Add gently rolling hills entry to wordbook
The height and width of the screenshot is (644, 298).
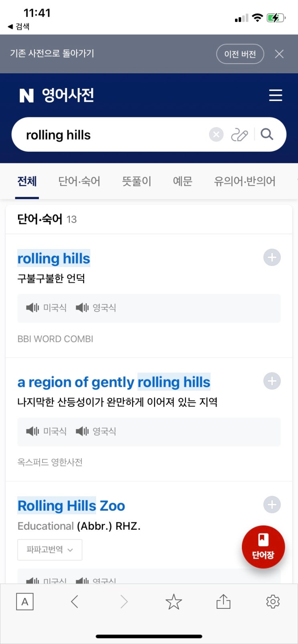[272, 381]
